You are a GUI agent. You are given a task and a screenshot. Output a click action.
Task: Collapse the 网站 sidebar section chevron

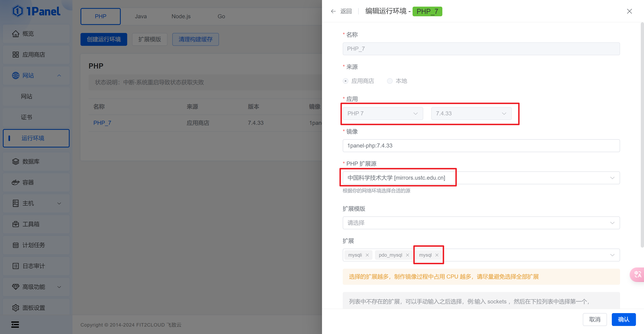(x=59, y=75)
